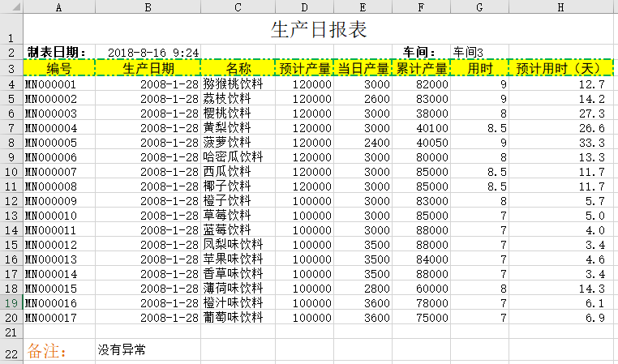Select row 3 header
The width and height of the screenshot is (618, 364).
point(11,68)
